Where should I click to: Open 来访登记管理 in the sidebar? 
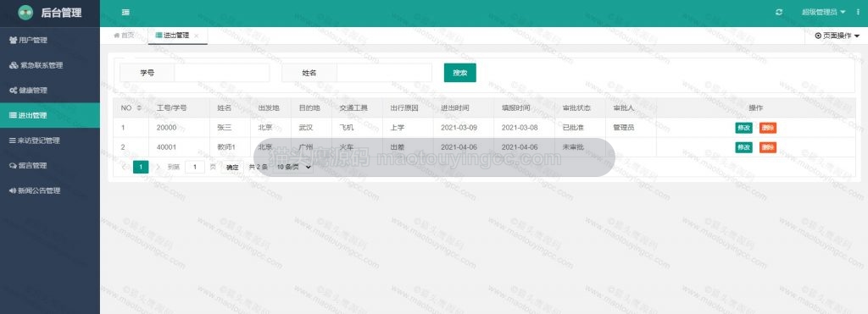click(50, 140)
